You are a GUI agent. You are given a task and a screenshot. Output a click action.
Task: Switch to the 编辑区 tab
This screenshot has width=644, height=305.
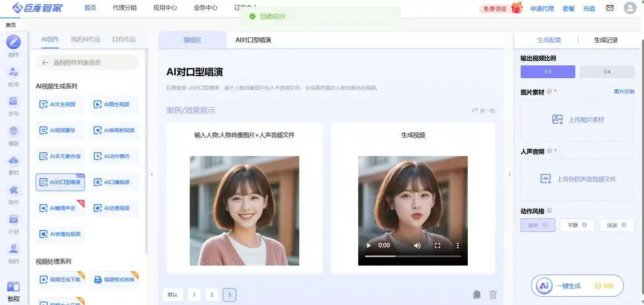pyautogui.click(x=192, y=40)
